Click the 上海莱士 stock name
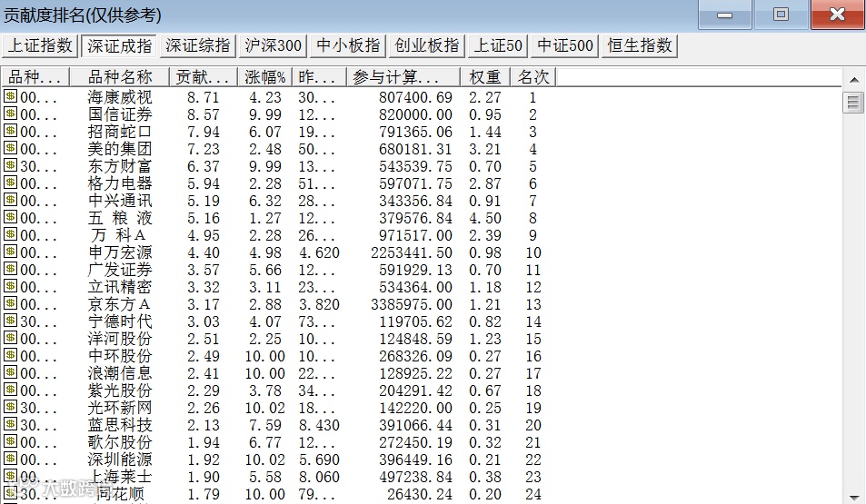The image size is (866, 504). (120, 477)
